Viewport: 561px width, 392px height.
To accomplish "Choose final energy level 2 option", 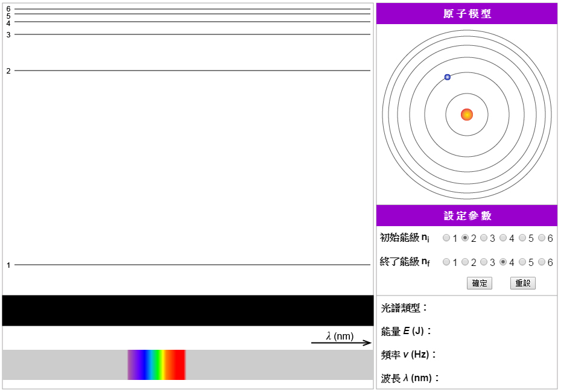I will point(465,262).
